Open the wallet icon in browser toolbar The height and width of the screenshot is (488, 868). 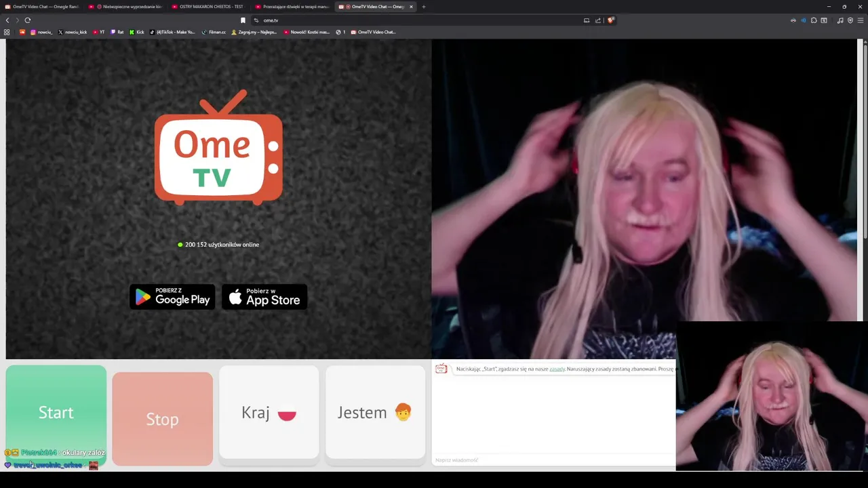[x=824, y=20]
